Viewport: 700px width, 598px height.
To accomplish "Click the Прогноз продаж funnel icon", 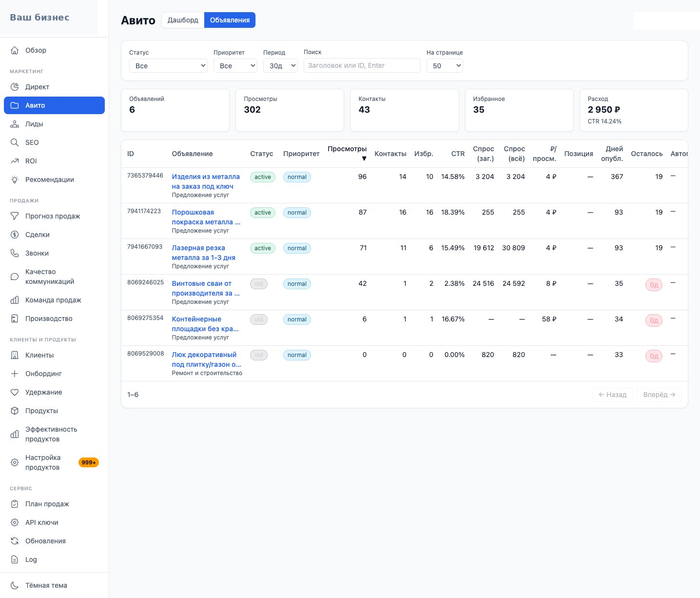I will [15, 216].
